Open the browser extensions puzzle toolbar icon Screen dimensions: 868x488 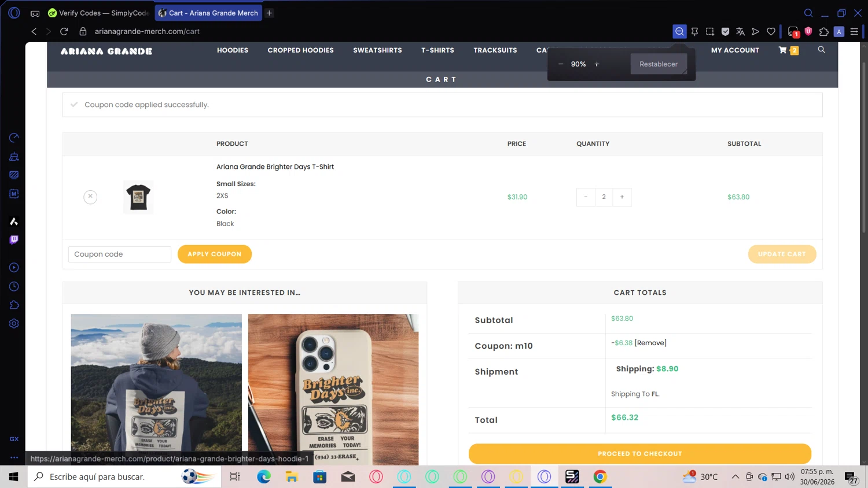pos(823,31)
